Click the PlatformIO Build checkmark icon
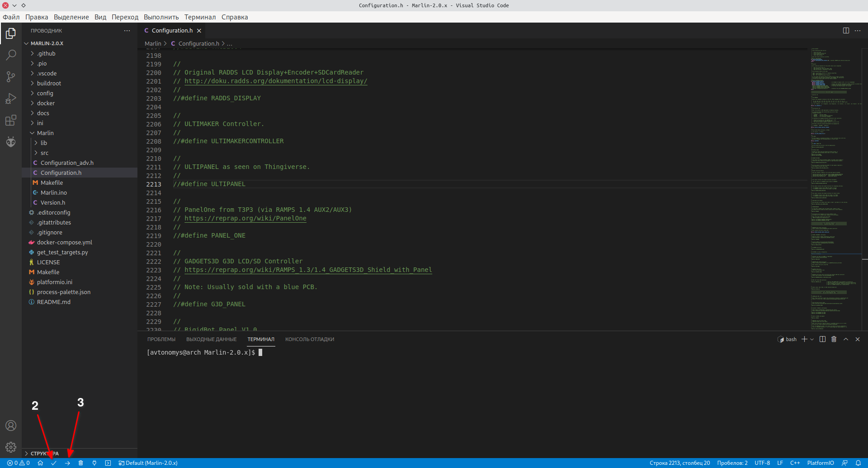868x468 pixels. 54,463
